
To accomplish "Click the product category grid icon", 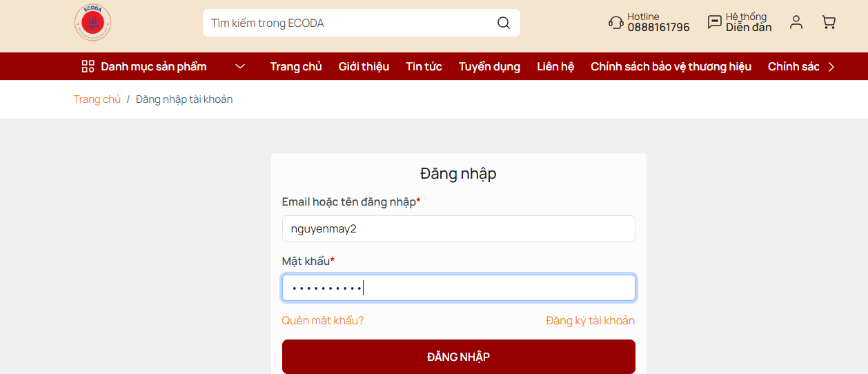I will (x=88, y=66).
